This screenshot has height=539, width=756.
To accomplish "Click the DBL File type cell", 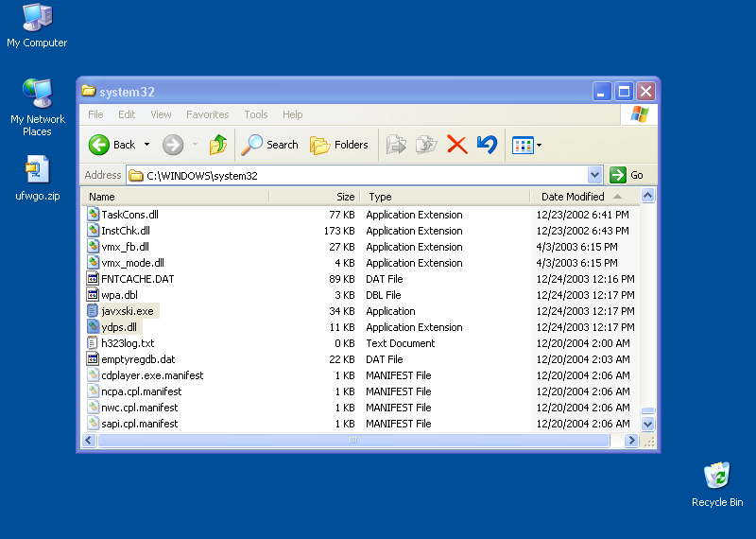I will [384, 295].
